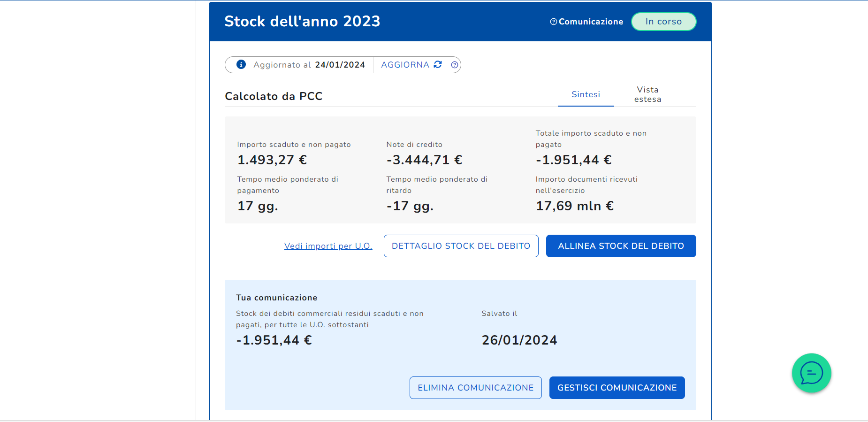The height and width of the screenshot is (422, 868).
Task: Click the In corso status badge
Action: tap(663, 22)
